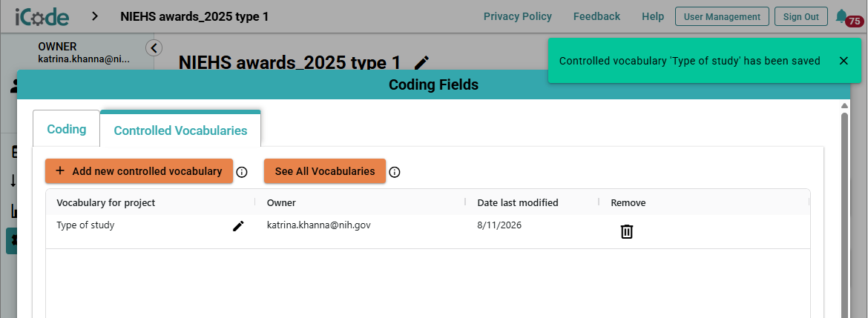868x318 pixels.
Task: Open the Privacy Policy link
Action: 518,16
